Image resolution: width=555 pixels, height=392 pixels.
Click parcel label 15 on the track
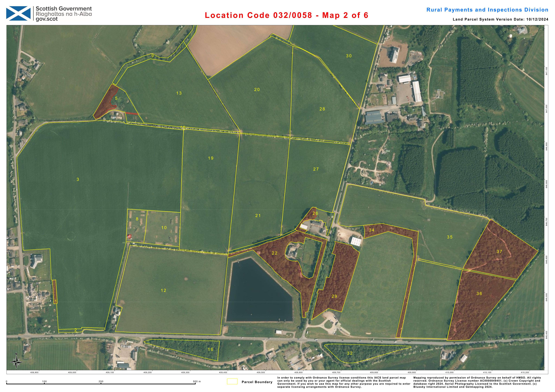(x=183, y=128)
